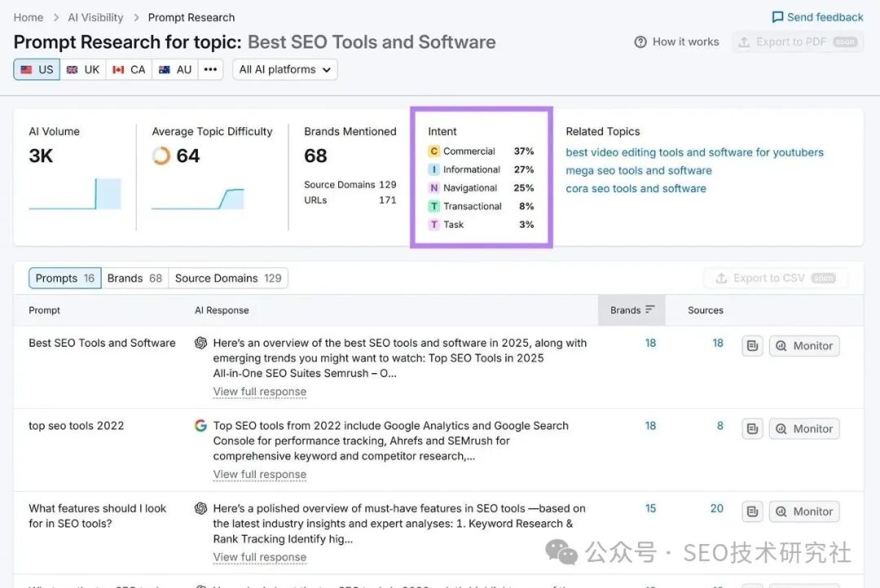The image size is (880, 588).
Task: Click the Commercial 37% value
Action: 524,151
